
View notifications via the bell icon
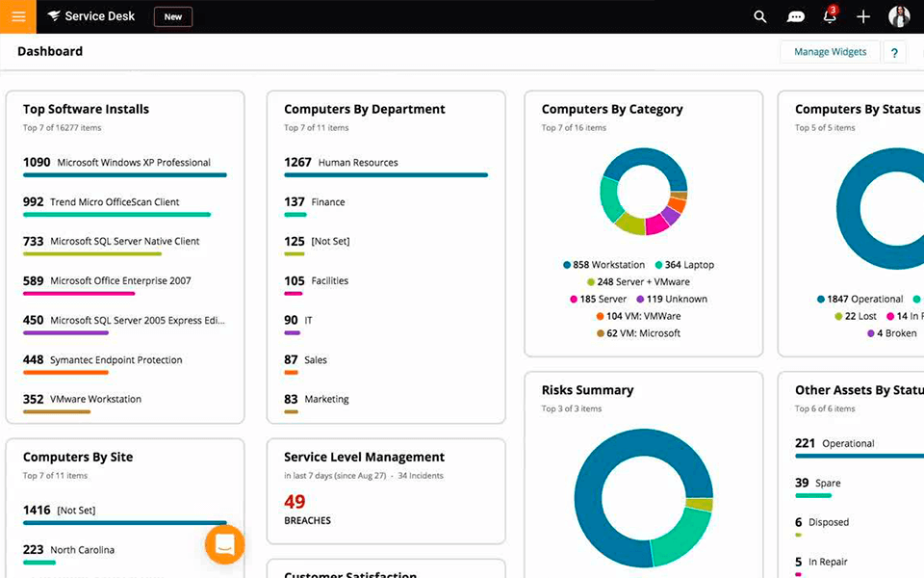829,16
